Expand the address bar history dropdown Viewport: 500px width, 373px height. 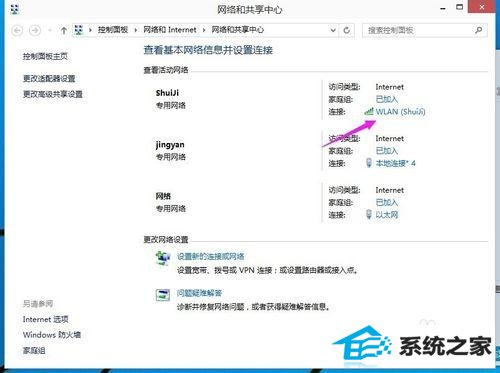coord(333,30)
